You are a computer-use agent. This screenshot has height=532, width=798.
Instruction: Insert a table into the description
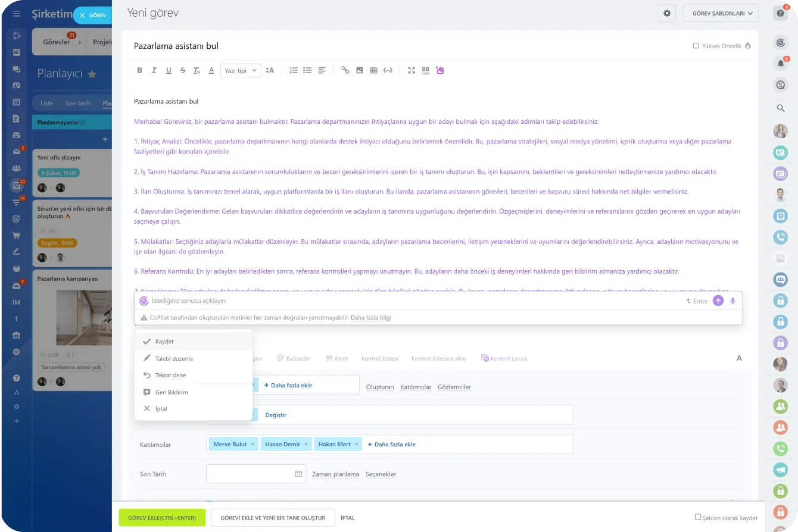coord(373,70)
